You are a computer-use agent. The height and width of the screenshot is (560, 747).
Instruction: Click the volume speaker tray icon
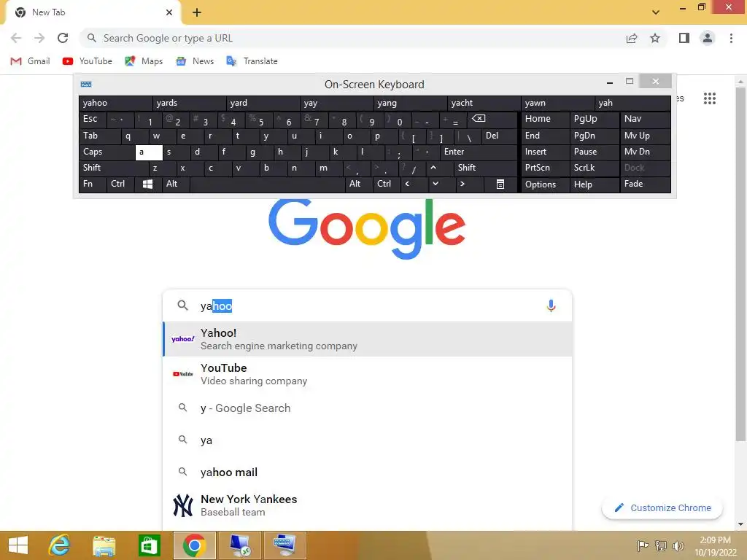678,545
